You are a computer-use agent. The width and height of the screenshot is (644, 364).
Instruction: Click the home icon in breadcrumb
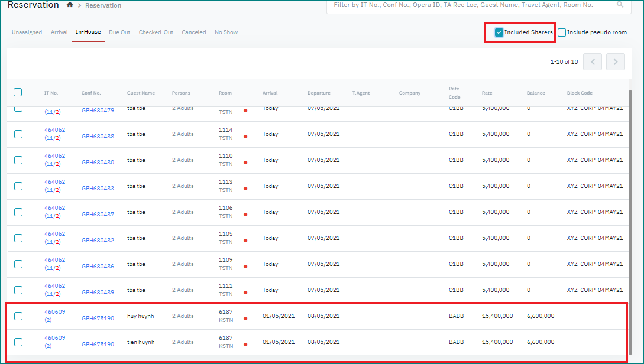click(x=70, y=5)
